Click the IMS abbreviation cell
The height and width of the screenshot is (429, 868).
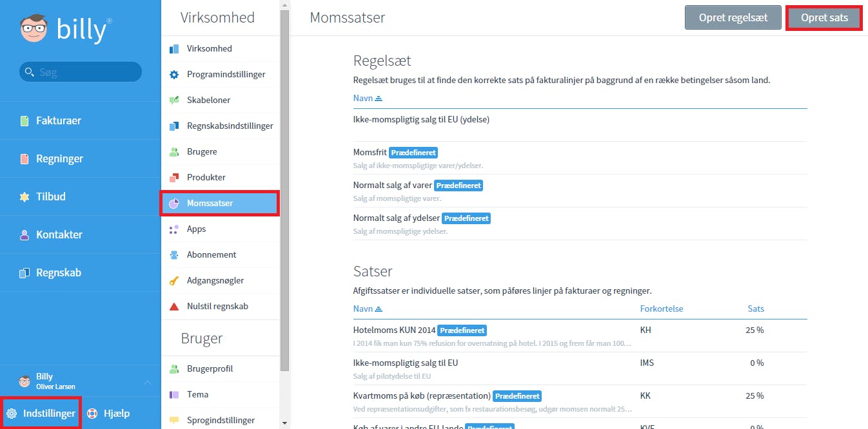click(x=647, y=363)
